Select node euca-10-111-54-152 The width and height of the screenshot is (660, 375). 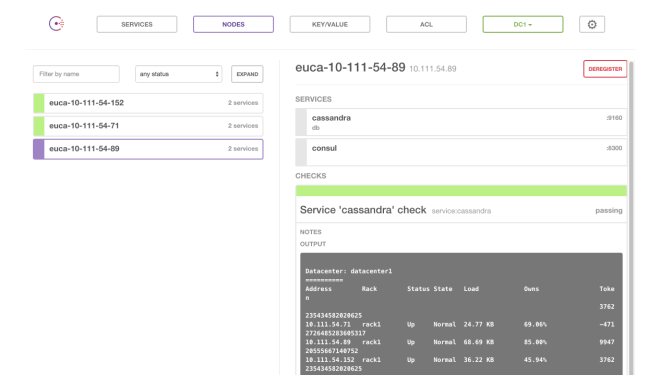pyautogui.click(x=148, y=103)
